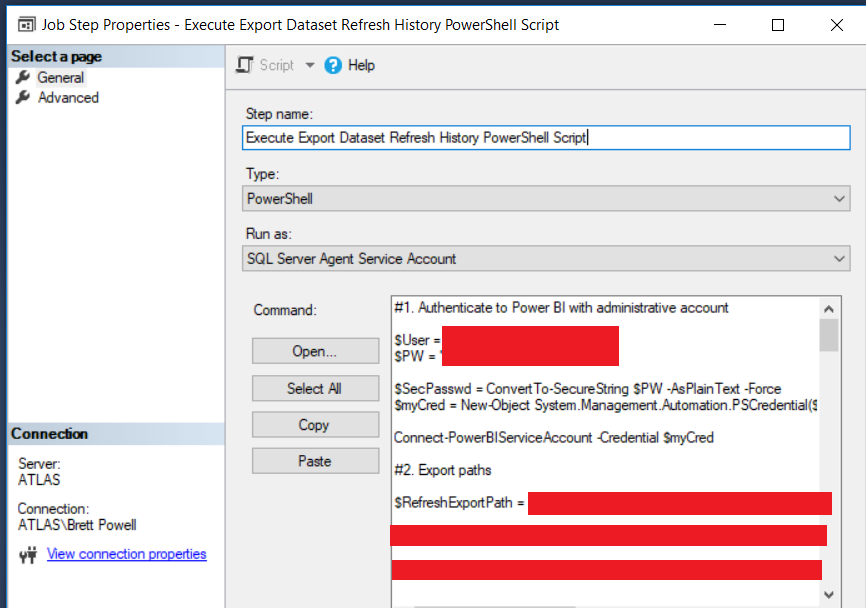Screen dimensions: 866x608
Task: Select the General page
Action: (x=60, y=77)
